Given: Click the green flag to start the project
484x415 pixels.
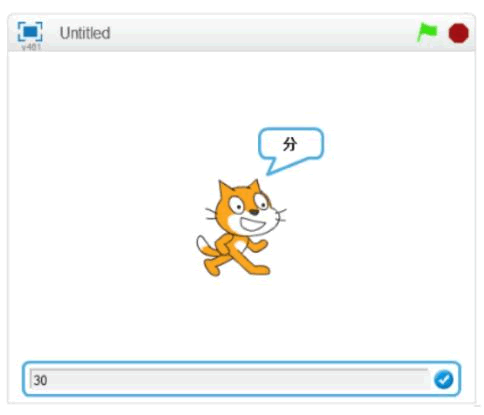Looking at the screenshot, I should pyautogui.click(x=427, y=32).
